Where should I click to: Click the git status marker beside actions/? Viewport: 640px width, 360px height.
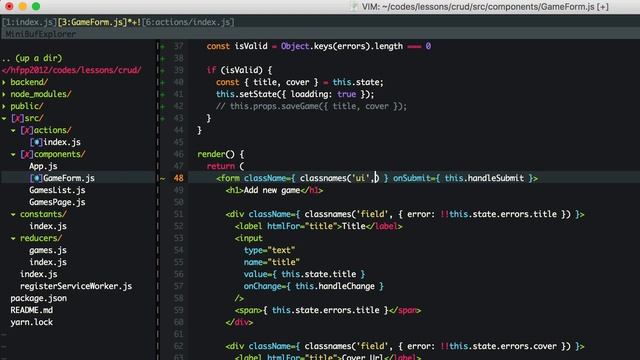pyautogui.click(x=27, y=130)
